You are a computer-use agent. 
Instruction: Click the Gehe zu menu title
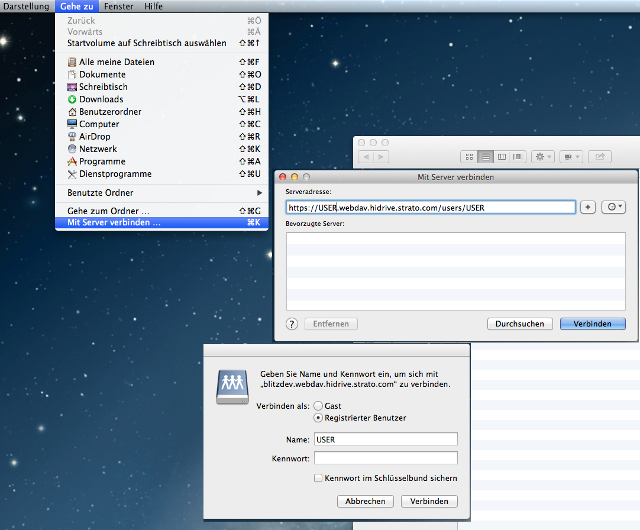(77, 6)
